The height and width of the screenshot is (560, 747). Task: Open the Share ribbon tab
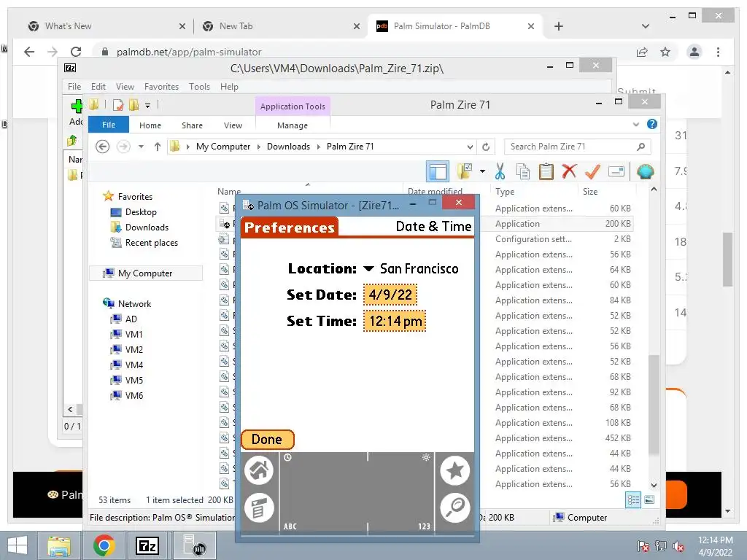click(x=192, y=125)
